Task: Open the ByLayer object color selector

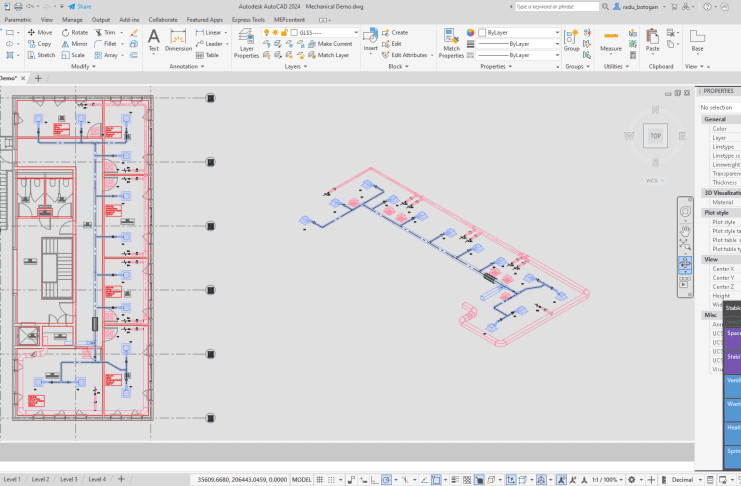Action: click(518, 32)
